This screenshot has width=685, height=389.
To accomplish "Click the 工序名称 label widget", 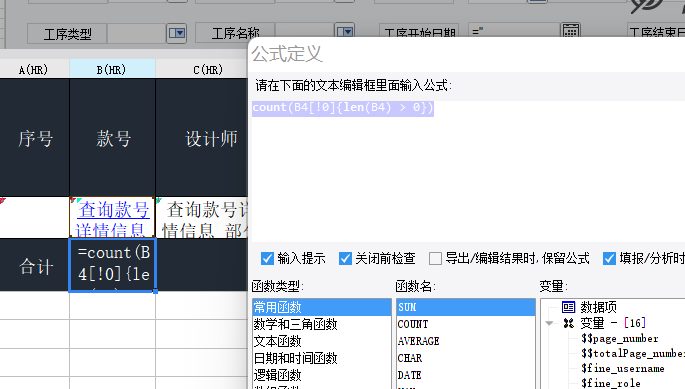I will [x=235, y=33].
